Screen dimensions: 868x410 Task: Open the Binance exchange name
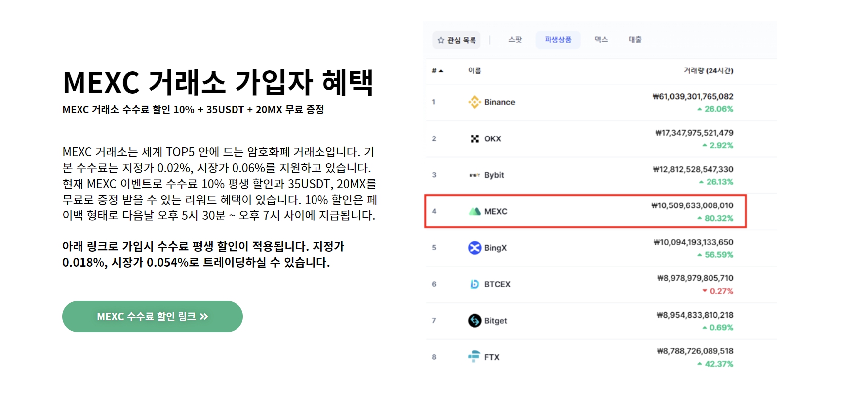pyautogui.click(x=500, y=102)
